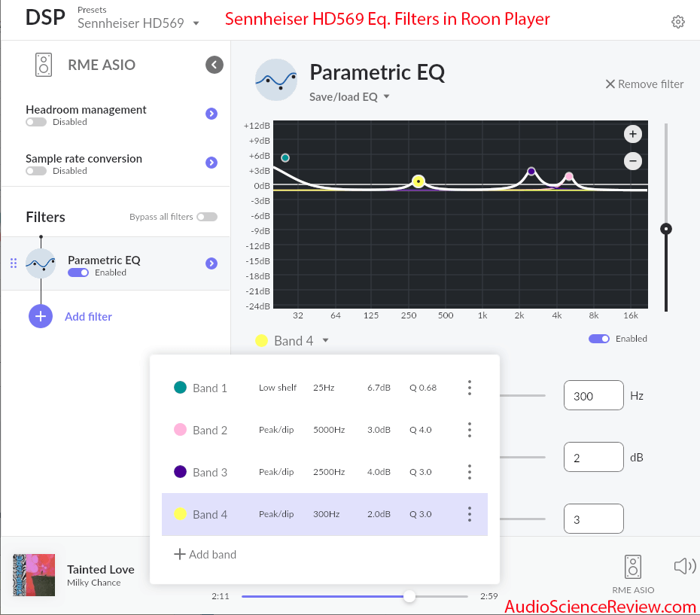This screenshot has width=700, height=615.
Task: Click Headroom management label
Action: point(86,109)
